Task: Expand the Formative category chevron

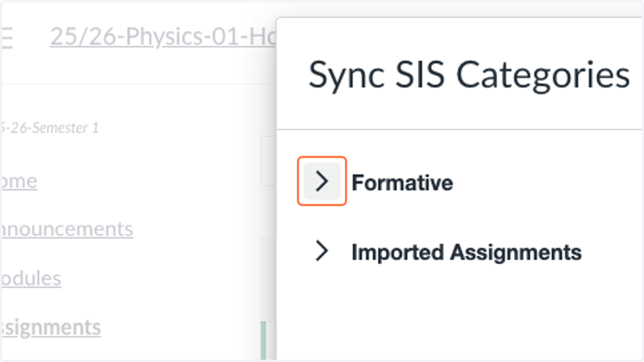Action: coord(322,182)
